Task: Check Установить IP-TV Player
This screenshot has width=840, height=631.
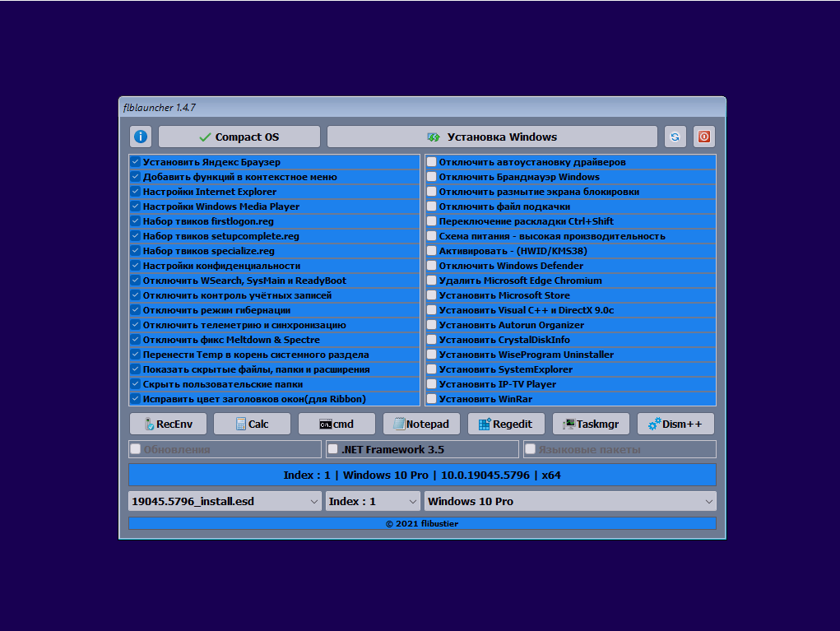Action: (432, 384)
